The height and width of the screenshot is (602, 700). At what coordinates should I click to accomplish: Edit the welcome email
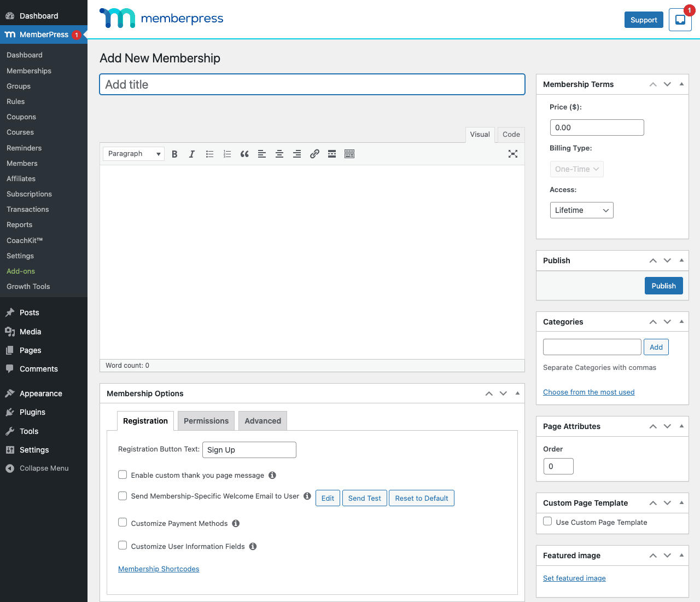coord(328,498)
